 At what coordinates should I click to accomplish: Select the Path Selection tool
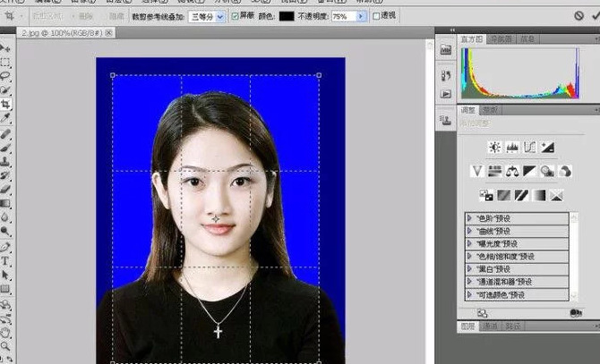click(5, 275)
